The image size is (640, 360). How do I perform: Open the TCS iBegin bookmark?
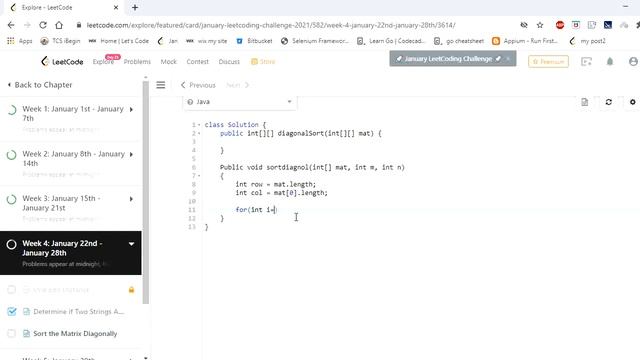[x=60, y=41]
